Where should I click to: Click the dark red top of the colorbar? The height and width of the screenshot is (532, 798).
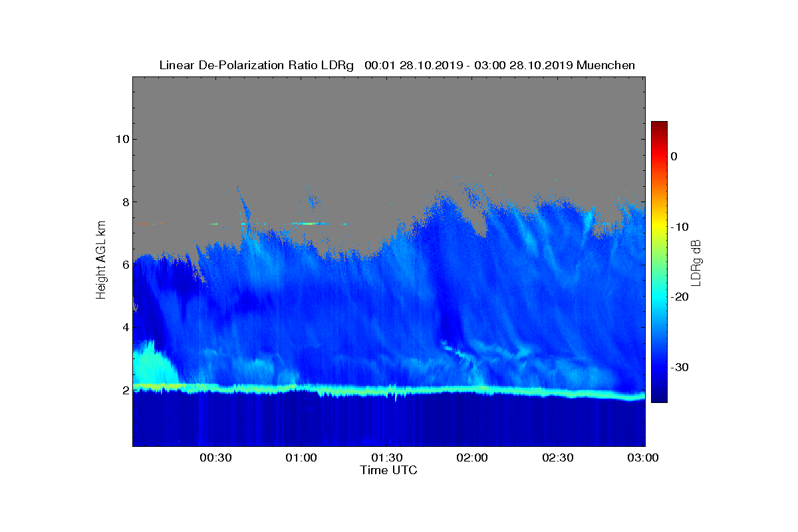click(659, 126)
